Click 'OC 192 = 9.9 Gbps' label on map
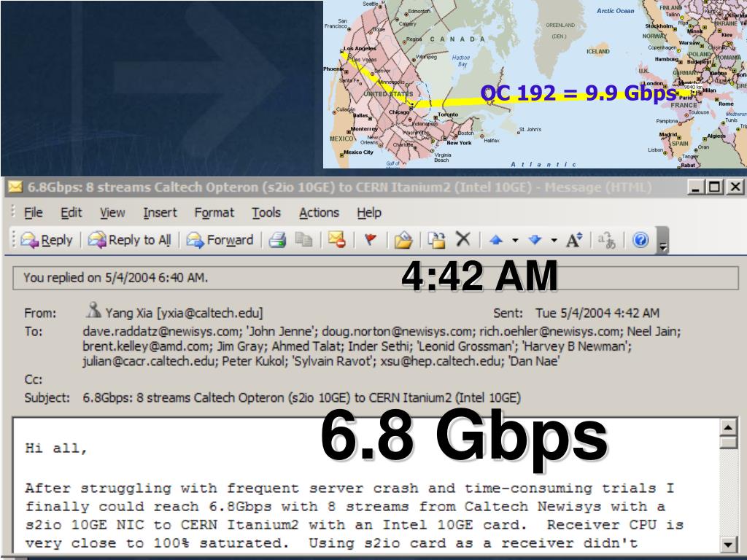 [579, 93]
